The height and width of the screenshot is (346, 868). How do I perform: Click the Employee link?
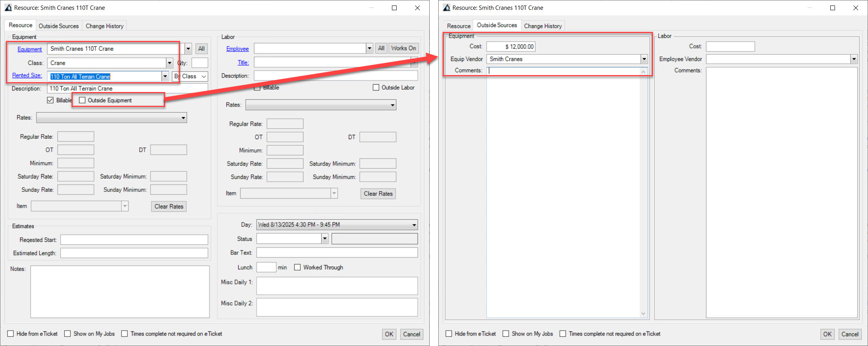pyautogui.click(x=237, y=49)
